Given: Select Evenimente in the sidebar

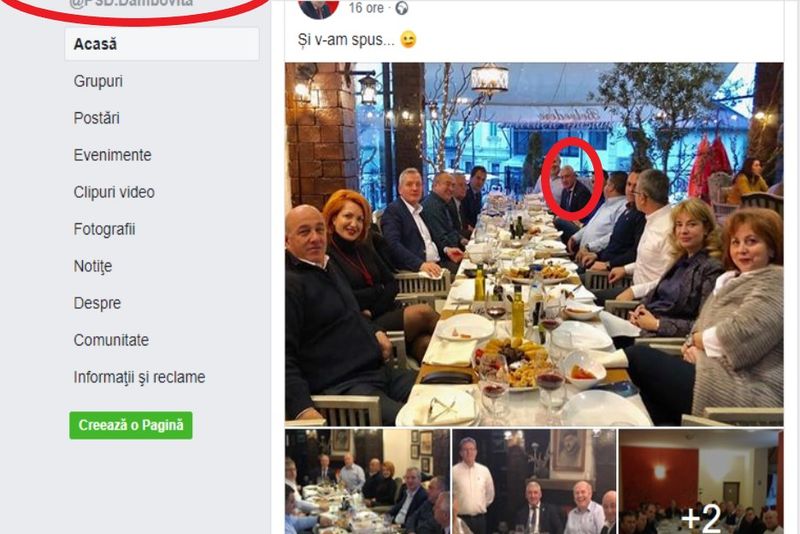Looking at the screenshot, I should click(112, 155).
